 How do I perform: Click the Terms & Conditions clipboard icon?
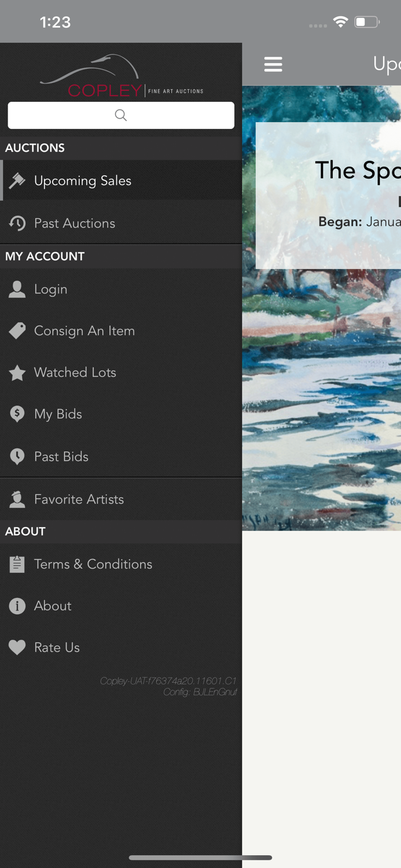17,564
